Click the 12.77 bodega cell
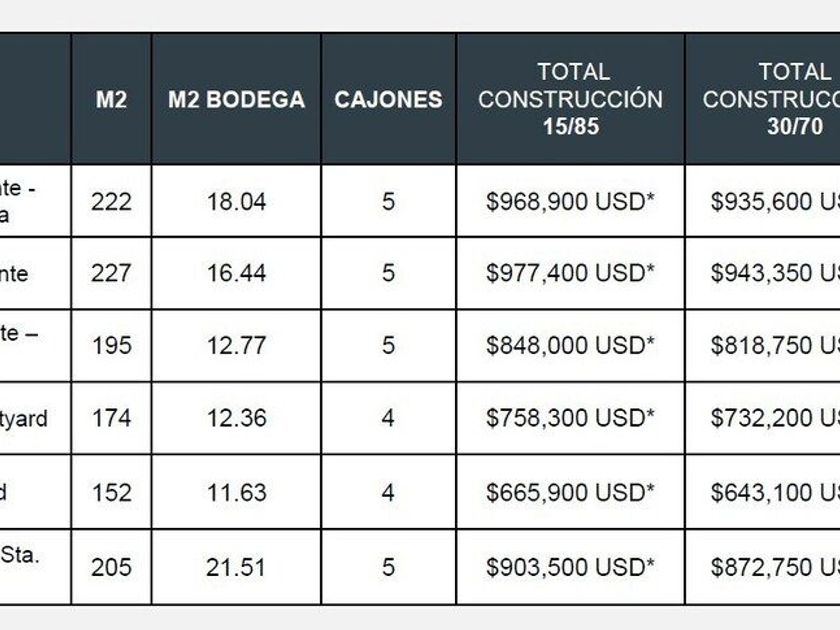Viewport: 840px width, 630px height. click(236, 345)
